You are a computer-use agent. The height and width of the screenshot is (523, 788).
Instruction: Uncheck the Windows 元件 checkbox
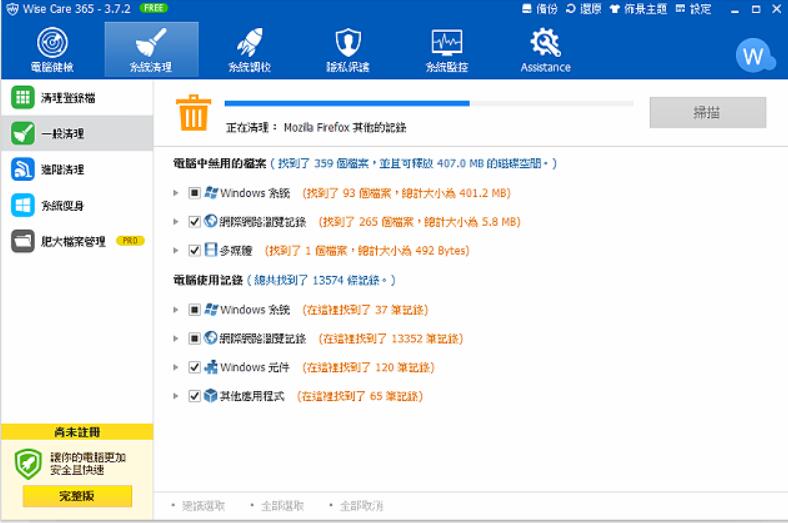click(194, 367)
